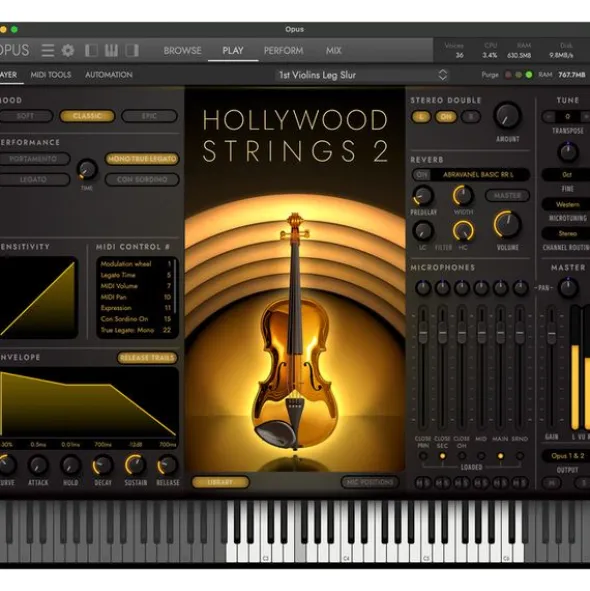Open the Stereo channel routing dropdown
The image size is (590, 591).
(567, 234)
